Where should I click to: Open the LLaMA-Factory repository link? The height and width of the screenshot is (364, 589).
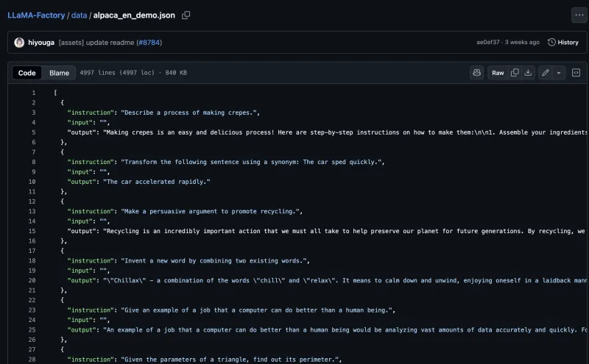(36, 15)
